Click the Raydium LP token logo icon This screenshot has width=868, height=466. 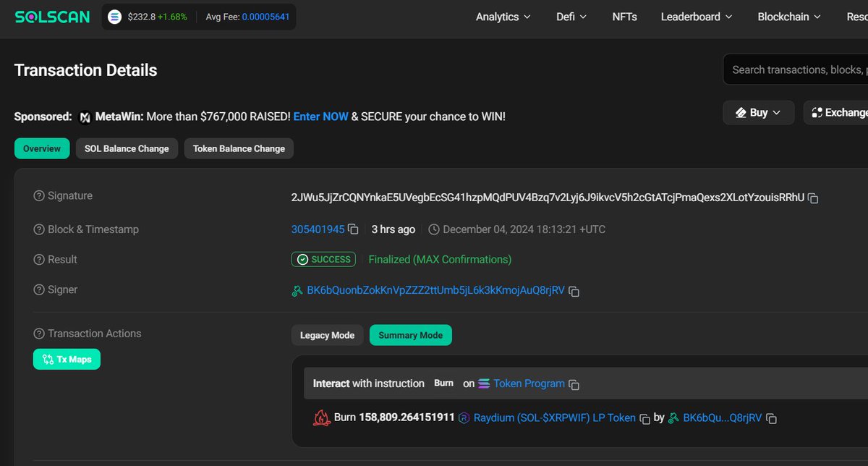point(464,418)
